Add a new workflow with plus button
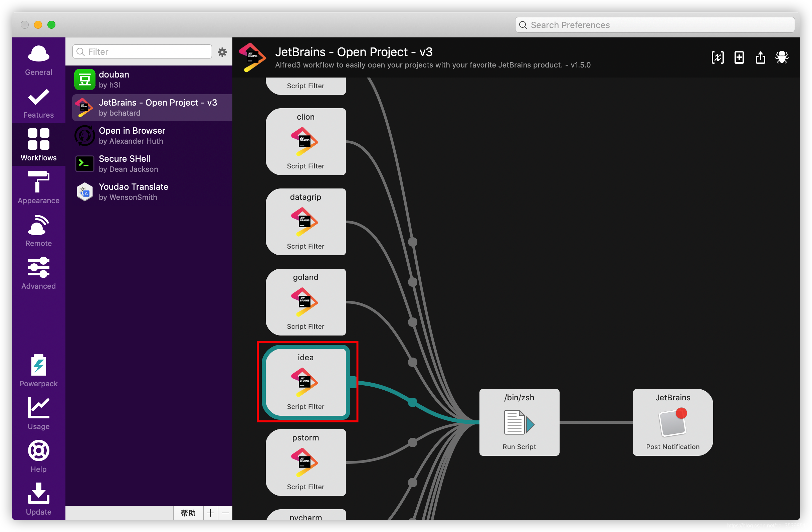Viewport: 812px width, 532px height. click(x=210, y=513)
